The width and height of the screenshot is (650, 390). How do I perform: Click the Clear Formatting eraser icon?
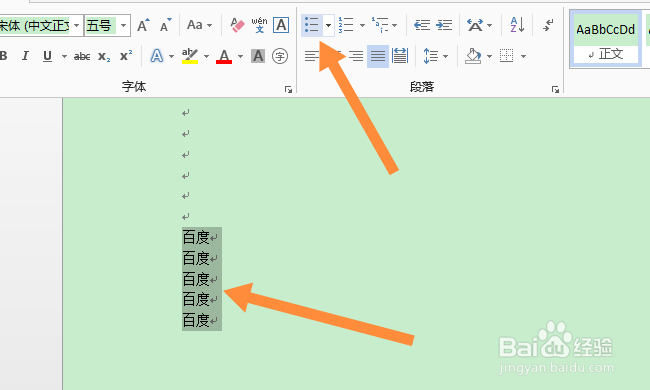[237, 25]
